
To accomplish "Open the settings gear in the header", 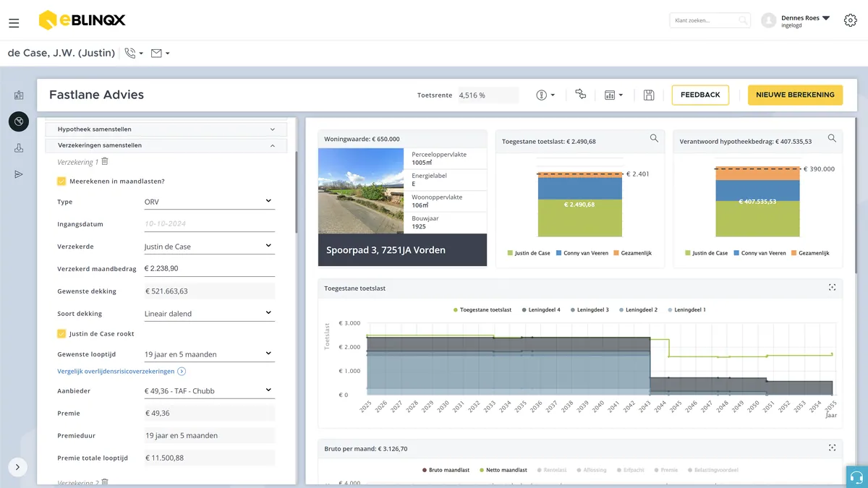I will coord(851,20).
